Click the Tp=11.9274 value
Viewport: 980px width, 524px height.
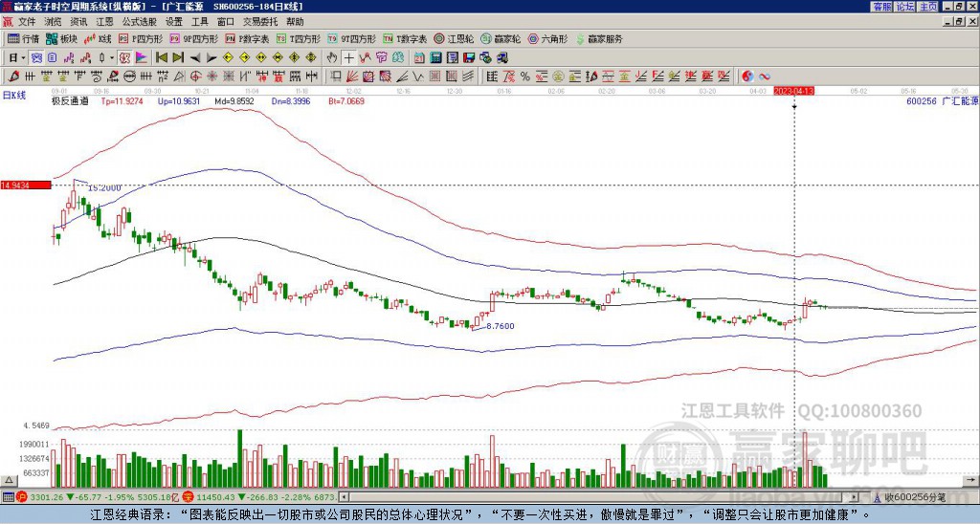pos(122,101)
